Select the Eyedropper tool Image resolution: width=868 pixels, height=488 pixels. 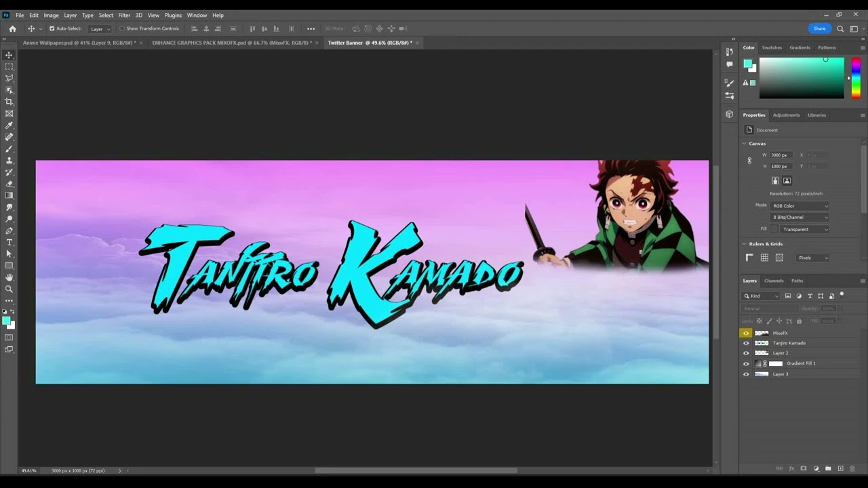coord(9,125)
